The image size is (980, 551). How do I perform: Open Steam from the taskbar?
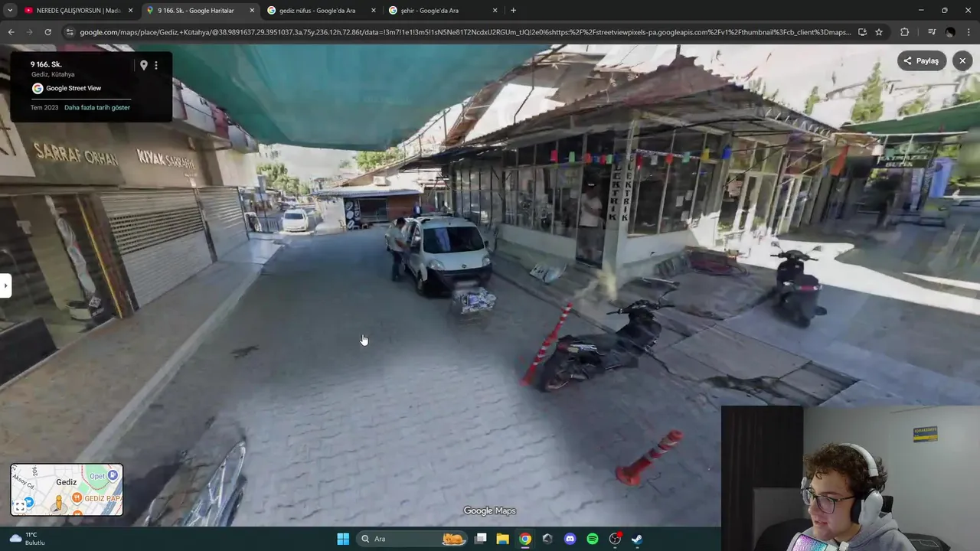637,539
